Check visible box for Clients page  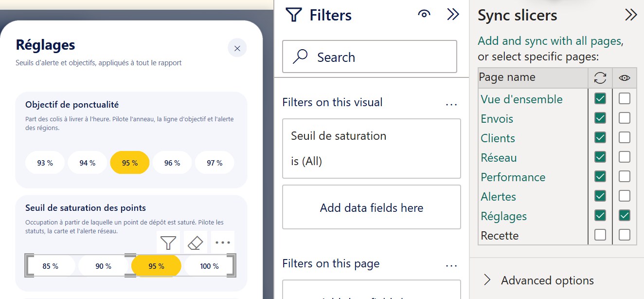[x=625, y=138]
